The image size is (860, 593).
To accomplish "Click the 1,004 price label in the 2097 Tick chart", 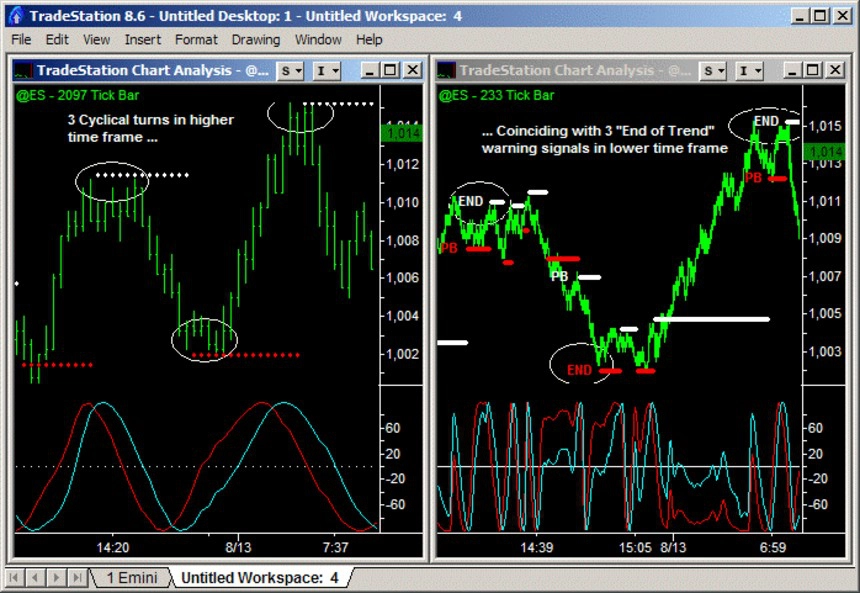I will click(403, 315).
